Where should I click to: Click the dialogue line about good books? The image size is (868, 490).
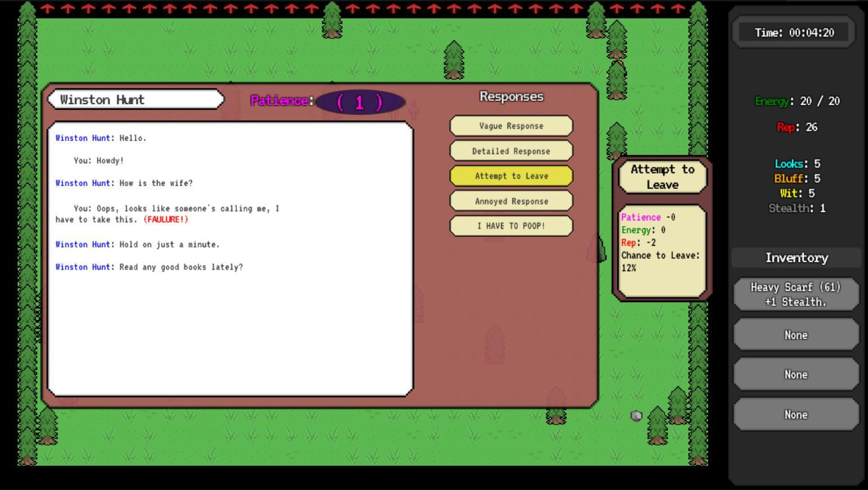pyautogui.click(x=149, y=267)
